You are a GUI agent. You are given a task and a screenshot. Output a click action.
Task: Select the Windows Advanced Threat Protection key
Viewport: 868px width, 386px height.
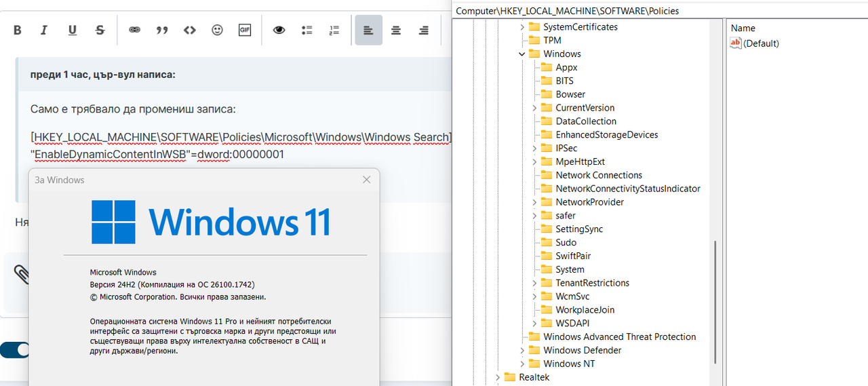pos(619,336)
